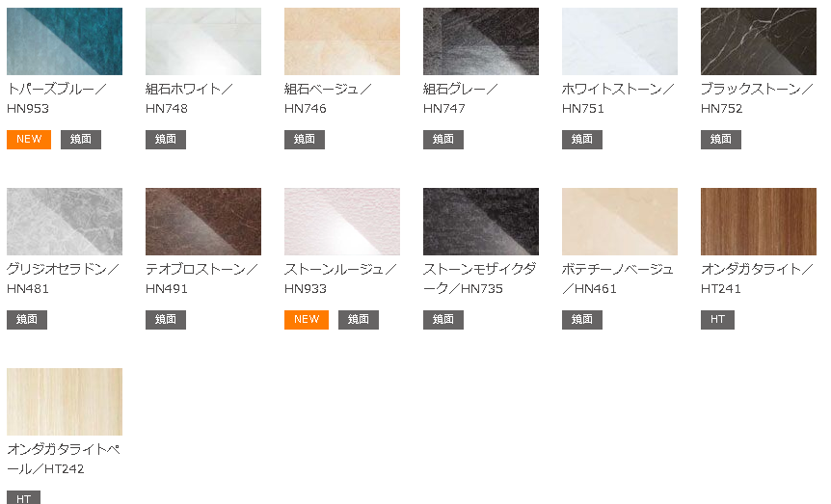
Task: Click the NEW badge under ストーンルージュ
Action: 307,320
